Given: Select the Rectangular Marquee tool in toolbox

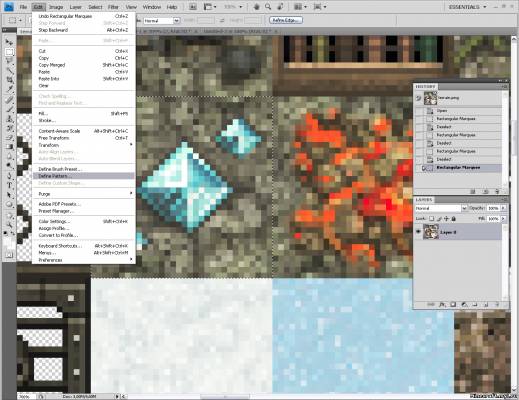Looking at the screenshot, I should [9, 52].
